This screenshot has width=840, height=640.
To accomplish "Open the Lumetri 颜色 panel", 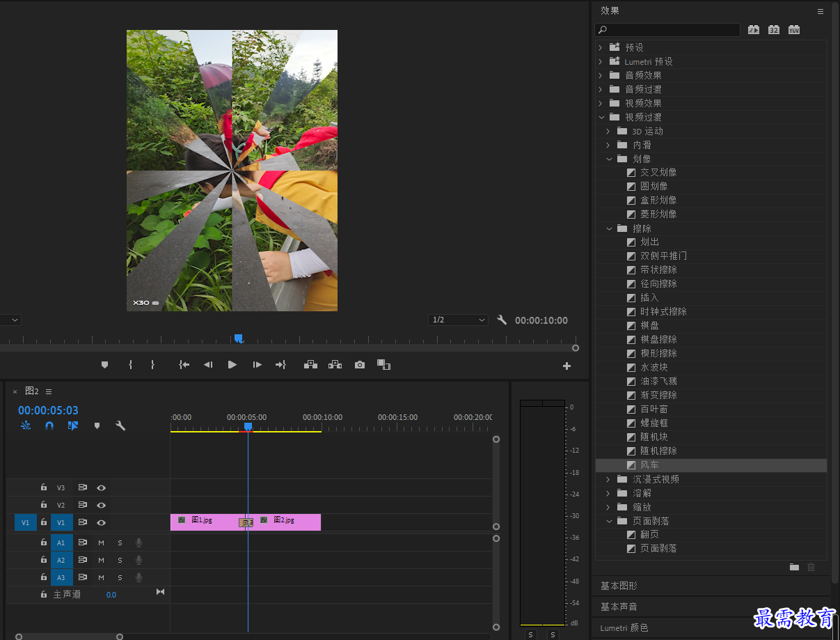I will click(x=624, y=627).
